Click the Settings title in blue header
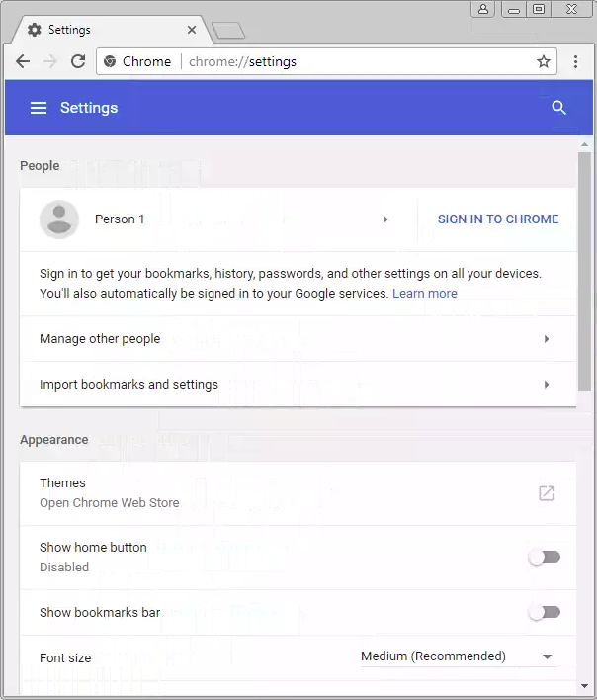Screen dimensions: 597x700 point(89,108)
